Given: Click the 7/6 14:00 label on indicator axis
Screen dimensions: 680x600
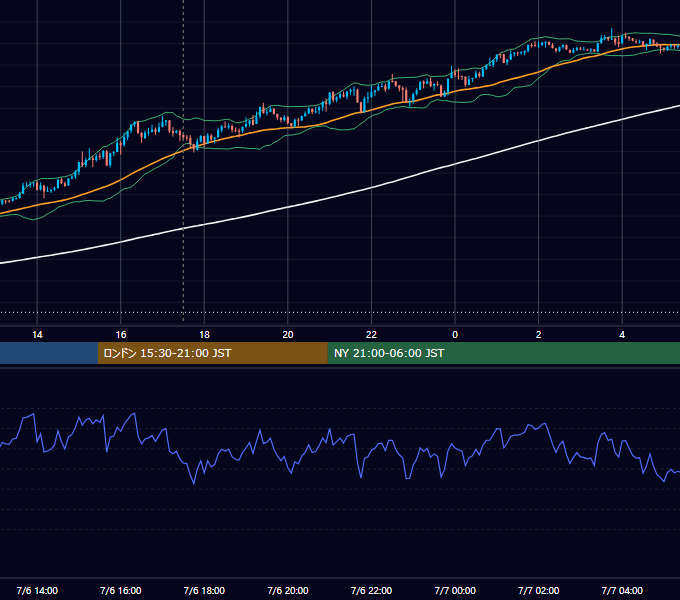Looking at the screenshot, I should point(37,590).
